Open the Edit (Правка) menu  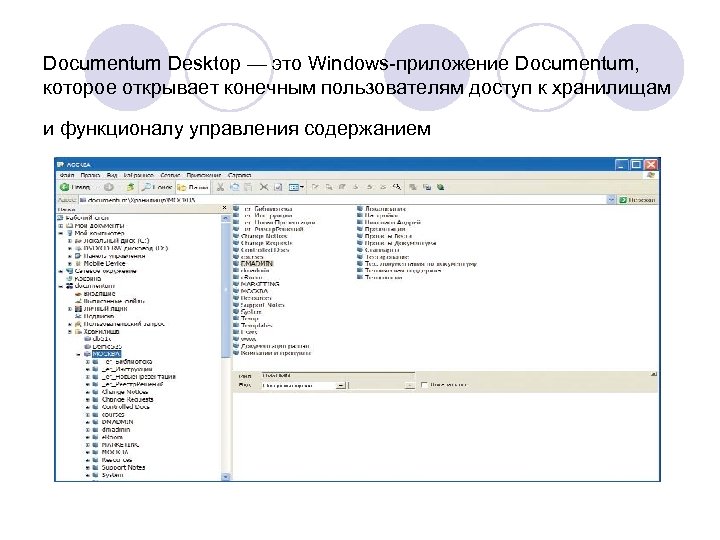90,175
